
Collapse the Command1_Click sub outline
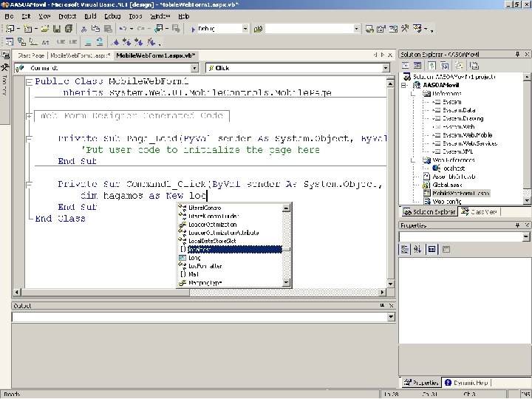point(30,184)
